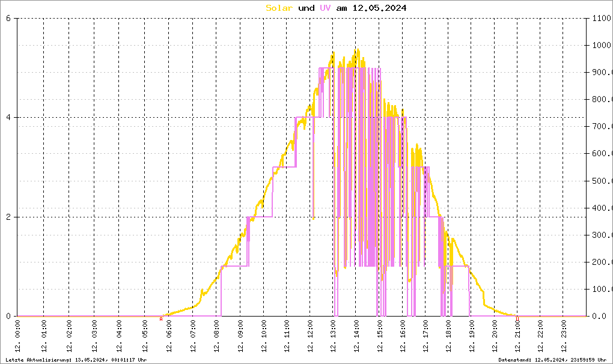Click the time label 12. 17:00
The height and width of the screenshot is (364, 613).
425,336
